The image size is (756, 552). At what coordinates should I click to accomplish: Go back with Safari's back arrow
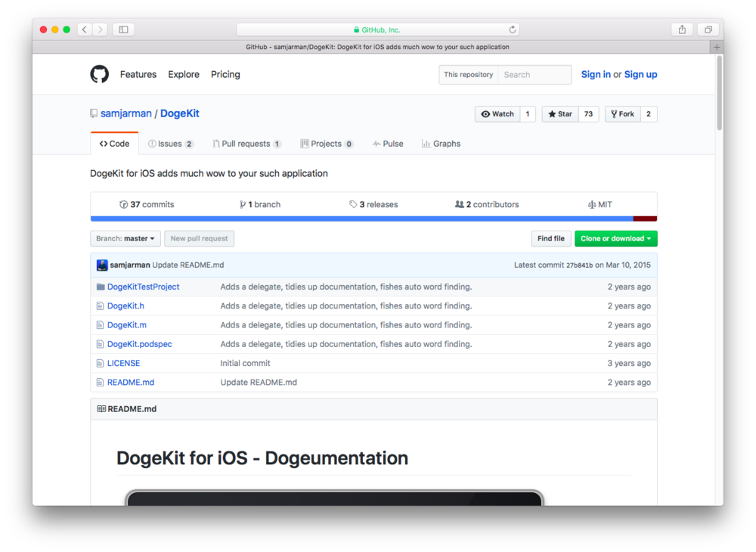pos(85,29)
